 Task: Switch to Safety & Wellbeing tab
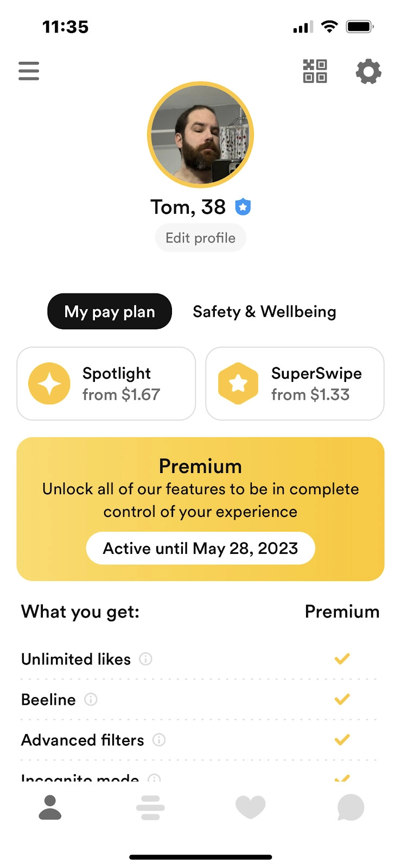264,311
